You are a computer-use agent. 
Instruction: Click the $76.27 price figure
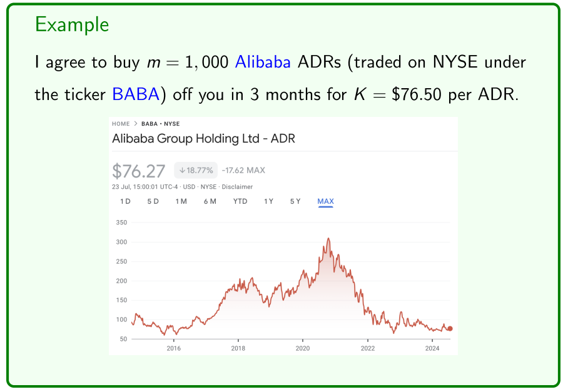pyautogui.click(x=139, y=171)
